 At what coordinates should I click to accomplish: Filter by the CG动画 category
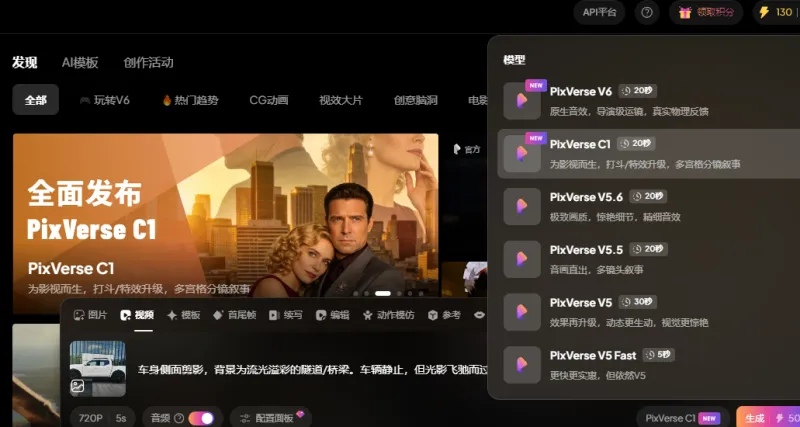click(x=269, y=100)
